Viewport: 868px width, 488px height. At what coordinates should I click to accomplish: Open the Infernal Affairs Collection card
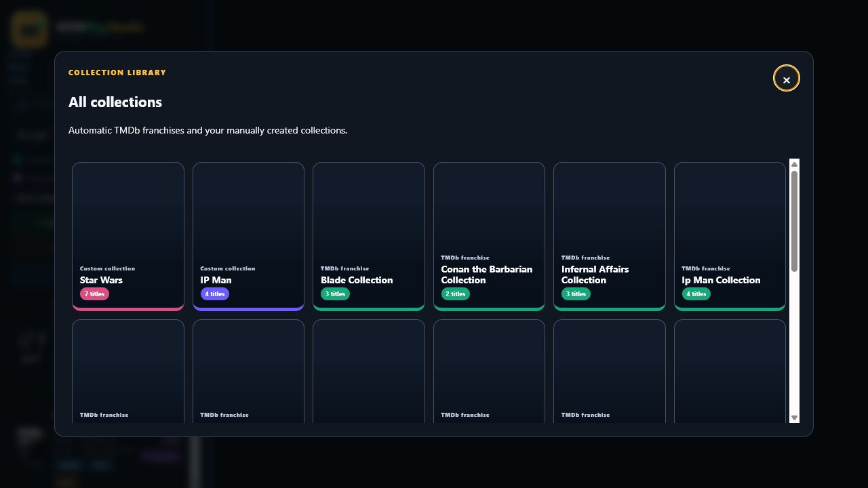pyautogui.click(x=610, y=237)
